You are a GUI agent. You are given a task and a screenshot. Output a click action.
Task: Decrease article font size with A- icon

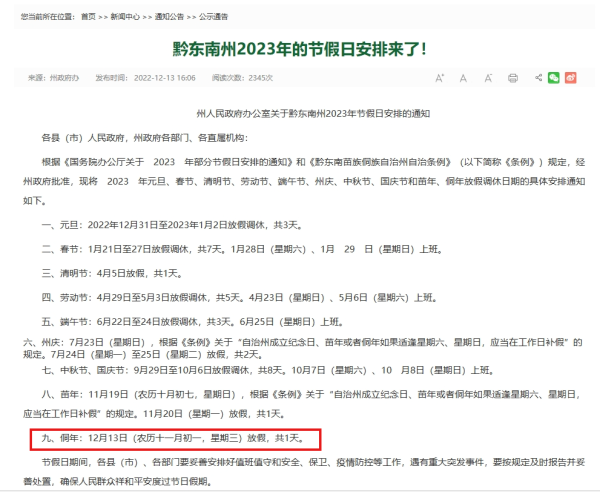487,78
